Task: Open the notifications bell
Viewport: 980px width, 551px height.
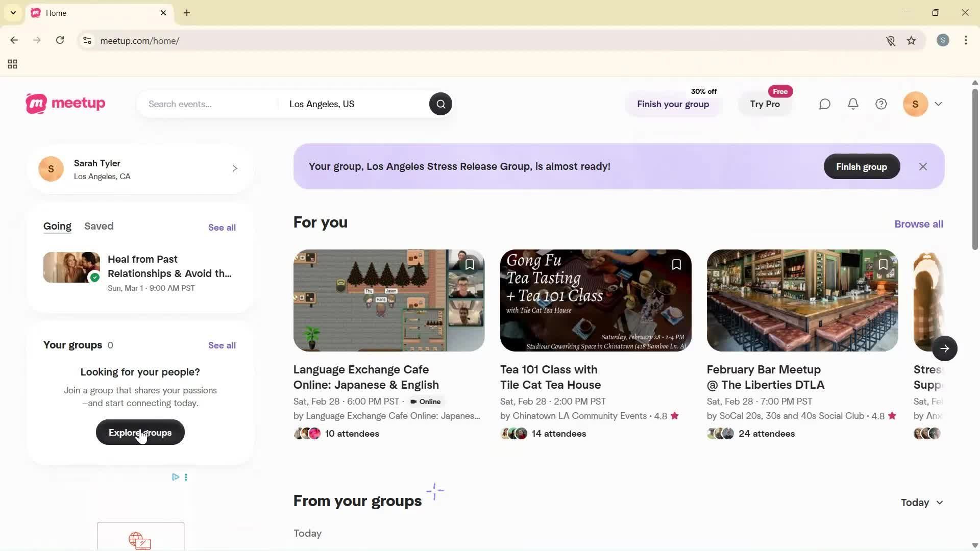Action: coord(853,104)
